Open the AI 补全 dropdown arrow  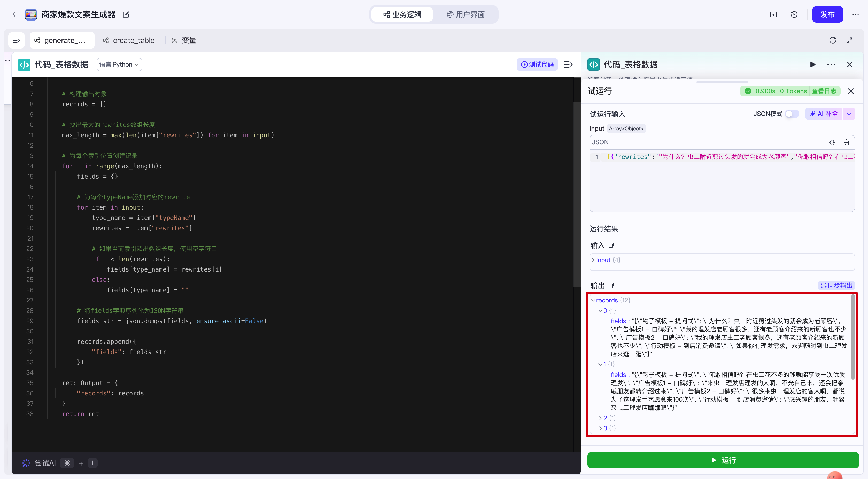848,114
